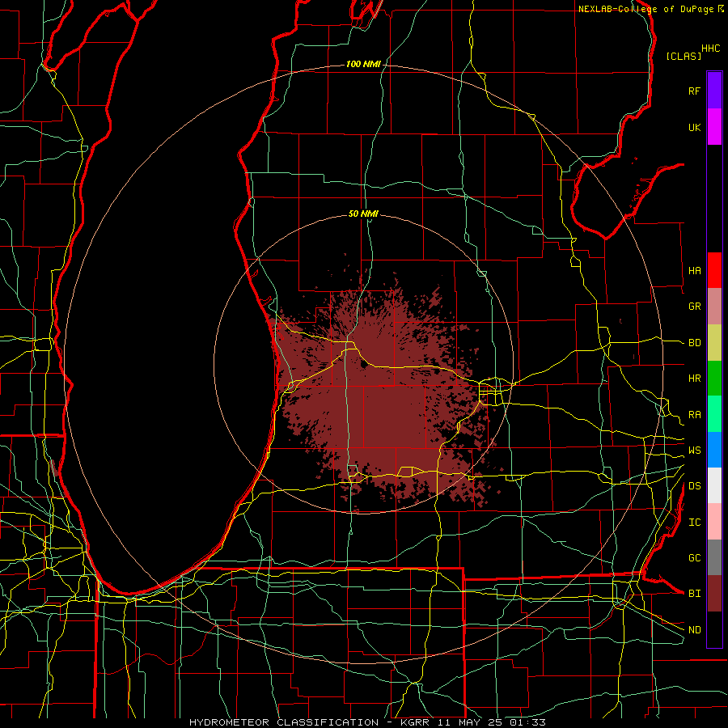Click the UK legend label
Viewport: 728px width, 728px height.
point(694,127)
